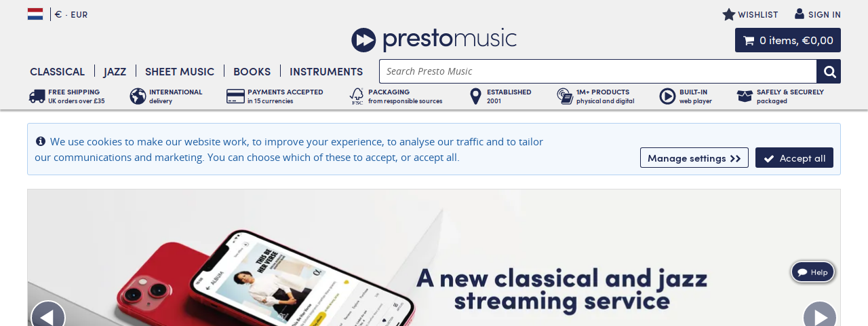Select the Sheet Music menu item

pyautogui.click(x=180, y=71)
